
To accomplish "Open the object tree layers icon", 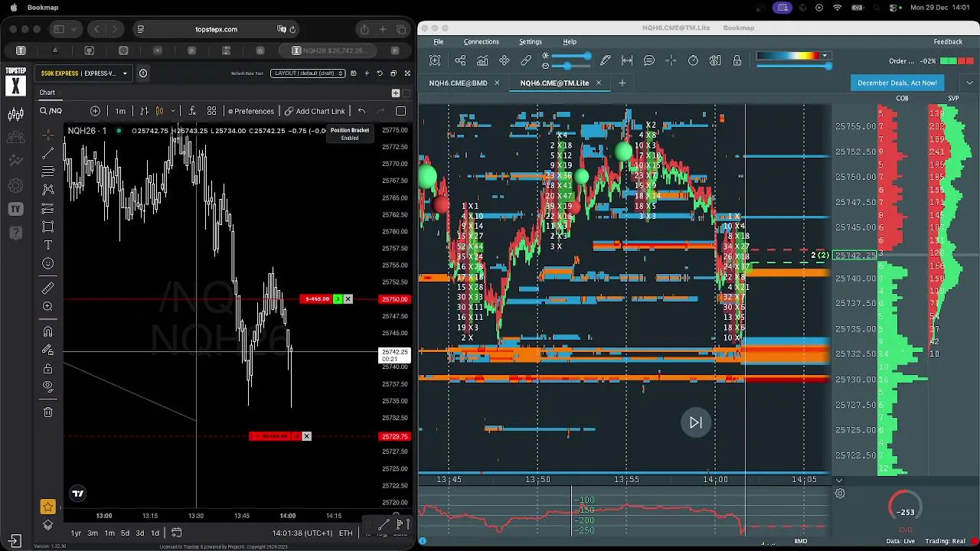I will pyautogui.click(x=47, y=525).
